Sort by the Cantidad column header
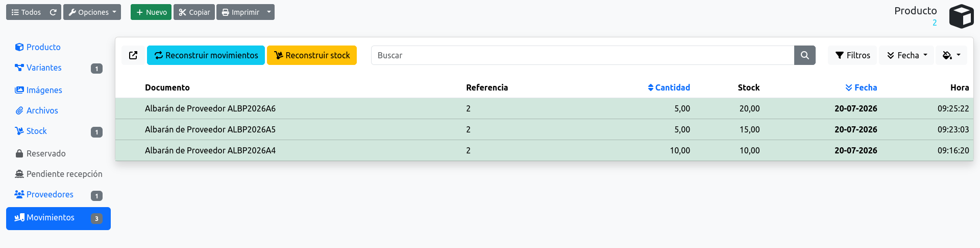The height and width of the screenshot is (248, 980). [x=669, y=87]
